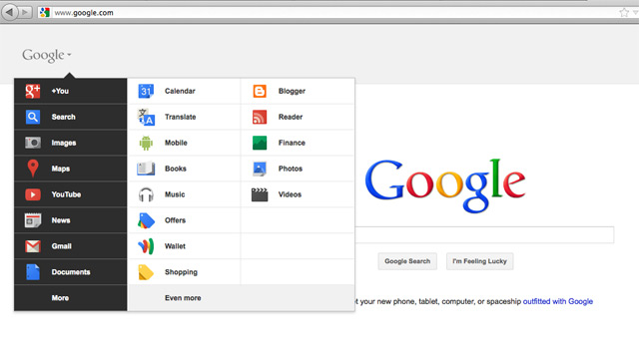Open the +You menu label

pyautogui.click(x=60, y=91)
